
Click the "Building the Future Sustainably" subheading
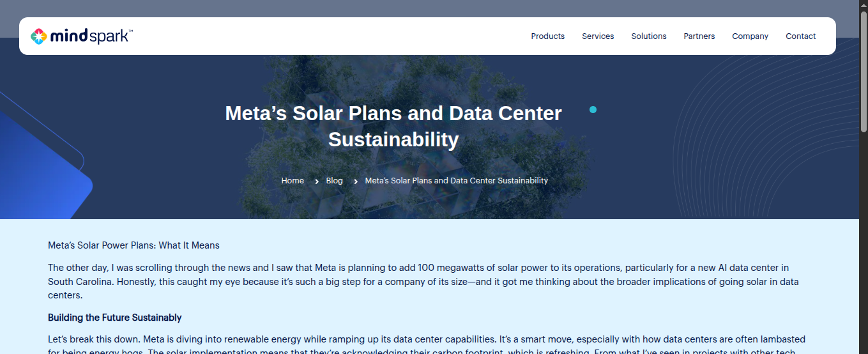tap(115, 318)
